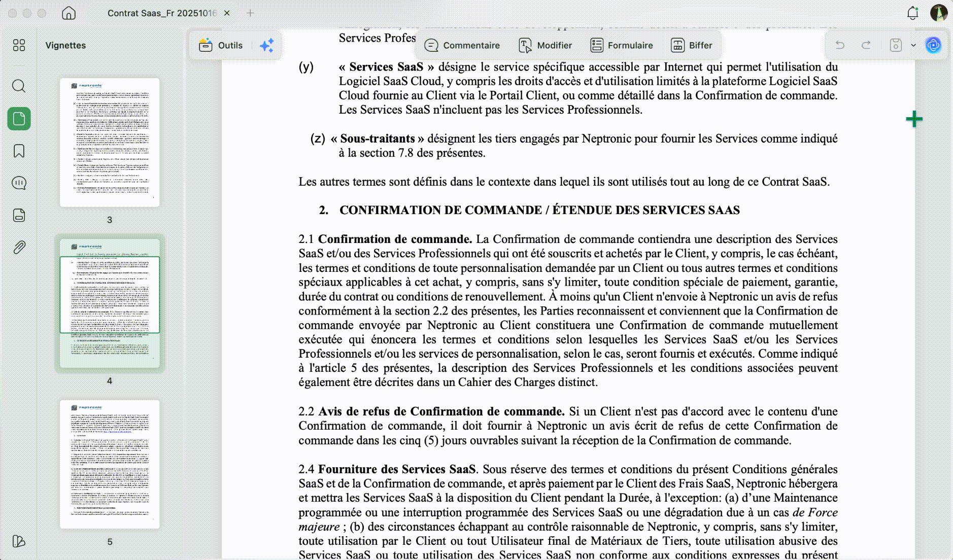
Task: Expand the save options dropdown arrow
Action: click(x=913, y=45)
